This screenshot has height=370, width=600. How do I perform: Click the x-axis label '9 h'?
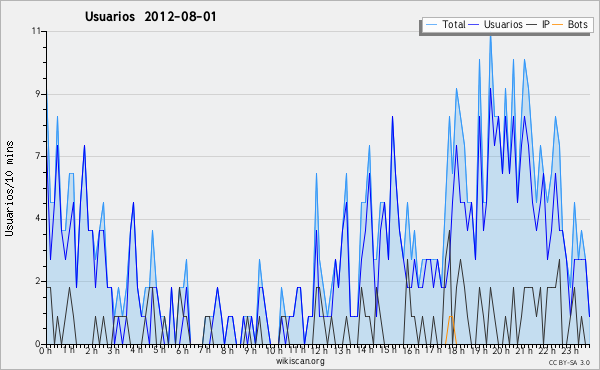tap(250, 350)
